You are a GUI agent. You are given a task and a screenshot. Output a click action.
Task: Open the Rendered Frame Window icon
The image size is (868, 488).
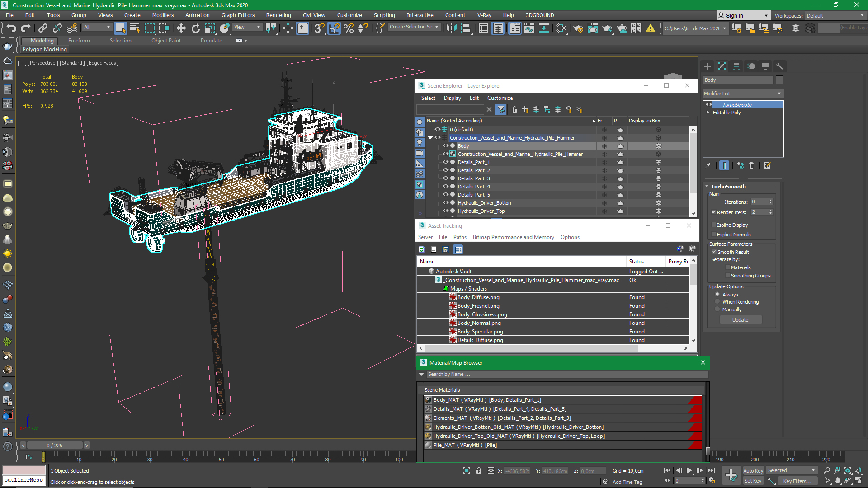click(592, 28)
